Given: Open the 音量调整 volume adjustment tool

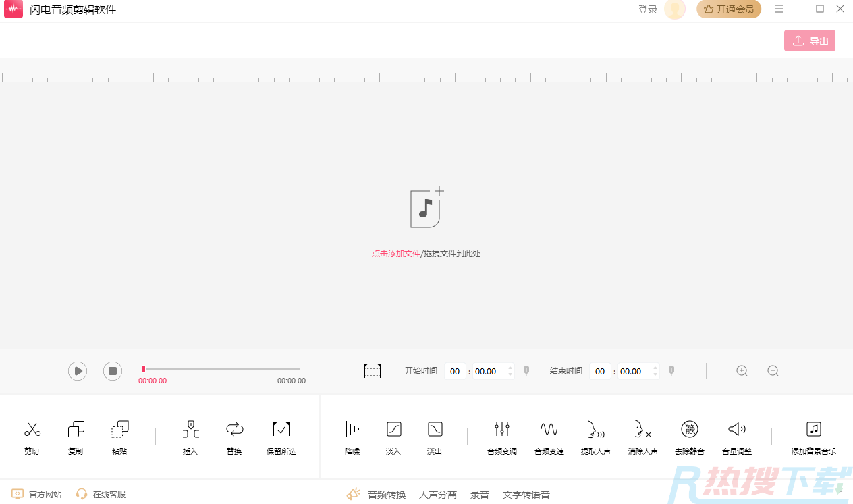Looking at the screenshot, I should [736, 437].
